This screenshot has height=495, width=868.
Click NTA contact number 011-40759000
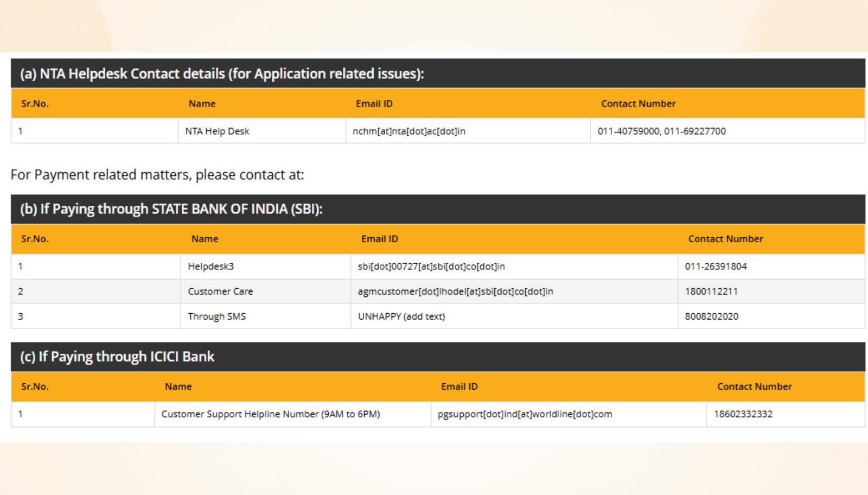pos(628,131)
